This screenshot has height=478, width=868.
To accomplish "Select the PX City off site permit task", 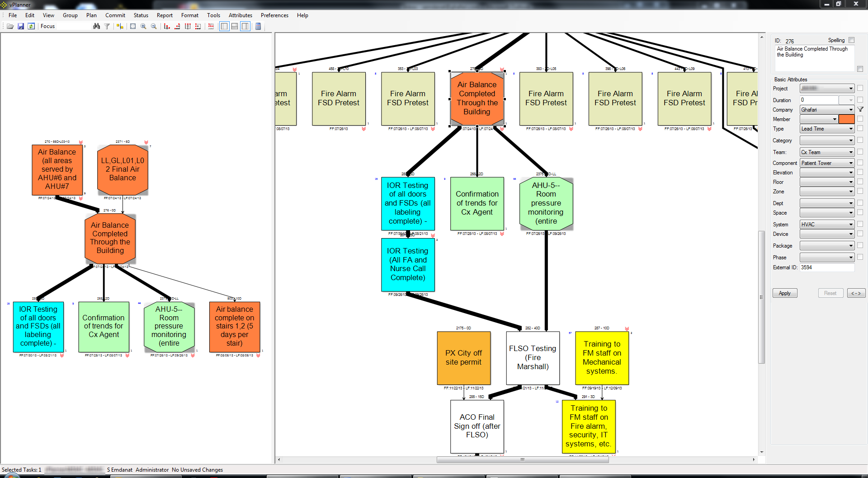I will click(464, 358).
